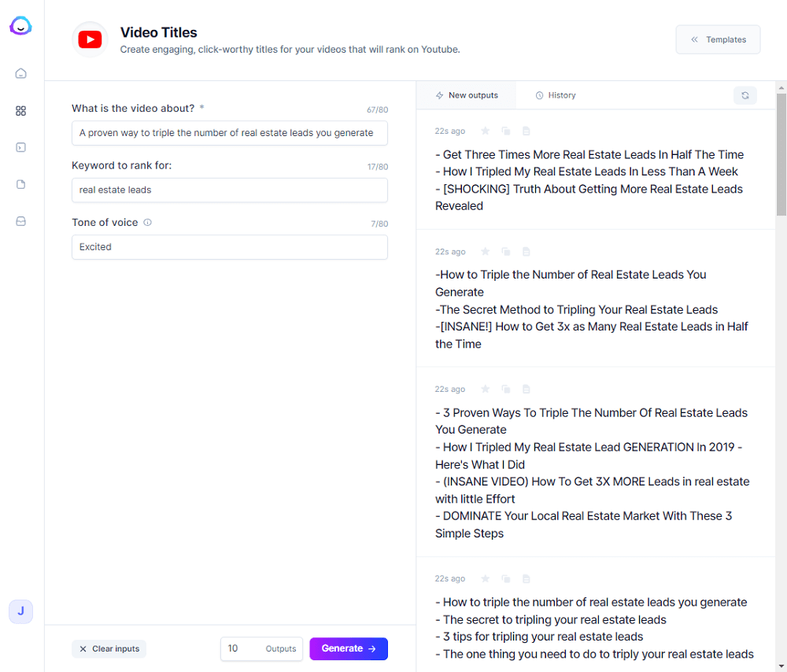Open the J profile avatar
This screenshot has height=672, width=787.
click(x=20, y=611)
